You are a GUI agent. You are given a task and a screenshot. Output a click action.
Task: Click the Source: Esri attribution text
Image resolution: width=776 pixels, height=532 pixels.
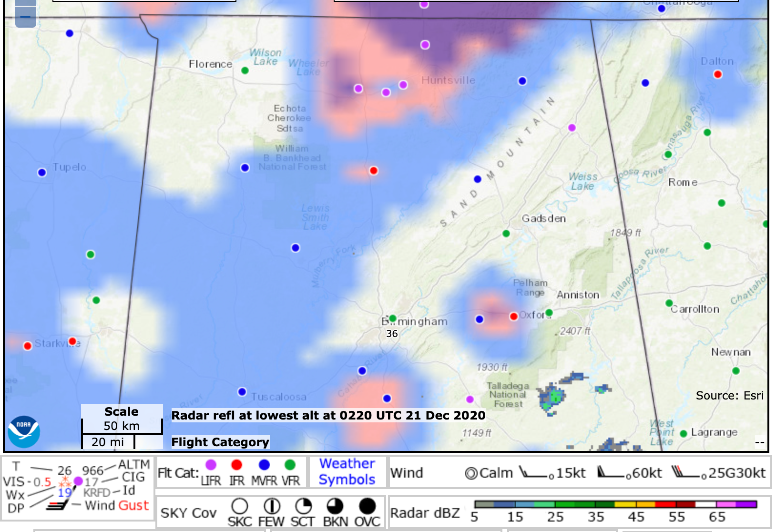click(729, 396)
